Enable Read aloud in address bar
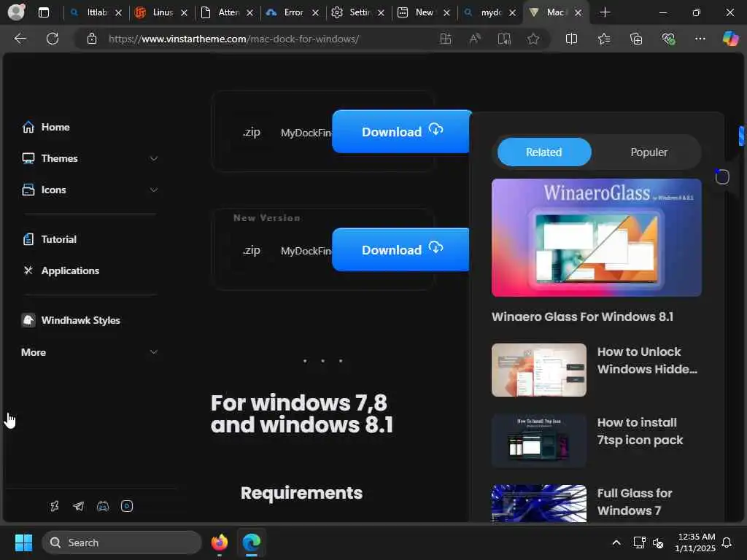This screenshot has width=747, height=560. 475,39
